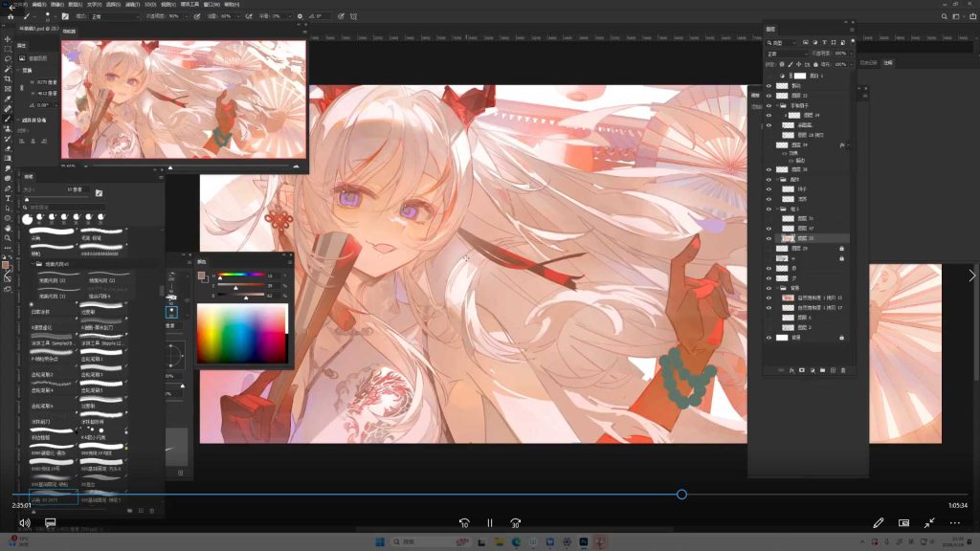Viewport: 980px width, 551px height.
Task: Select the 导航器 panel tab
Action: (x=69, y=31)
